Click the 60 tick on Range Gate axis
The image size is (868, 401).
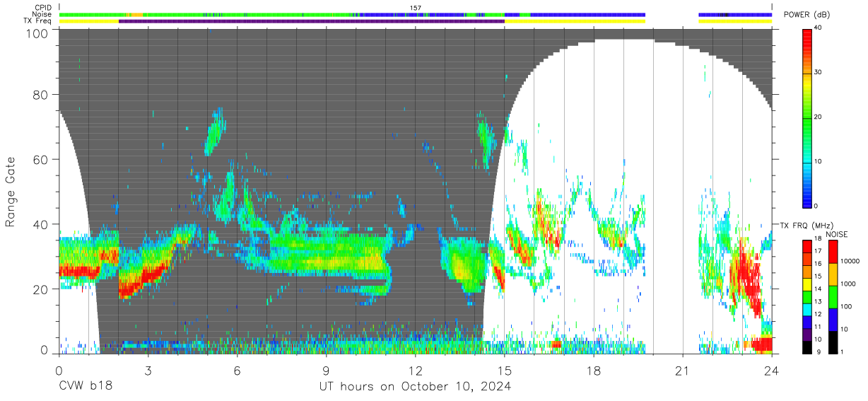tap(40, 159)
